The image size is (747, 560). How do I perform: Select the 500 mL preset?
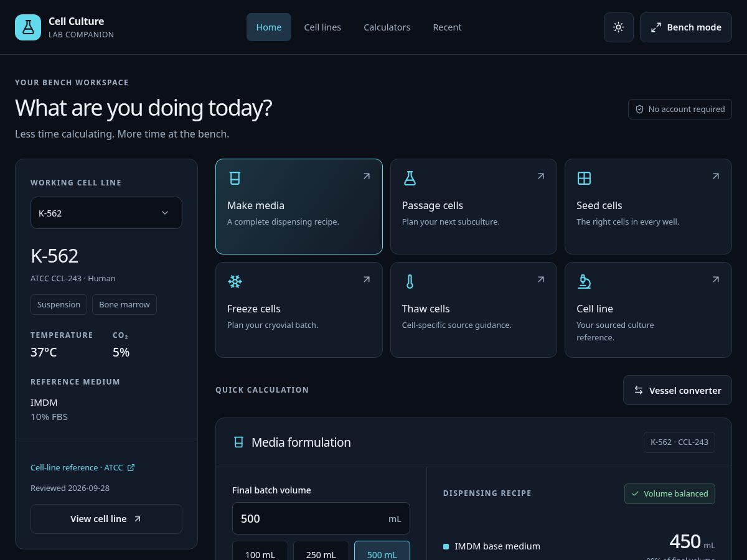(x=382, y=550)
